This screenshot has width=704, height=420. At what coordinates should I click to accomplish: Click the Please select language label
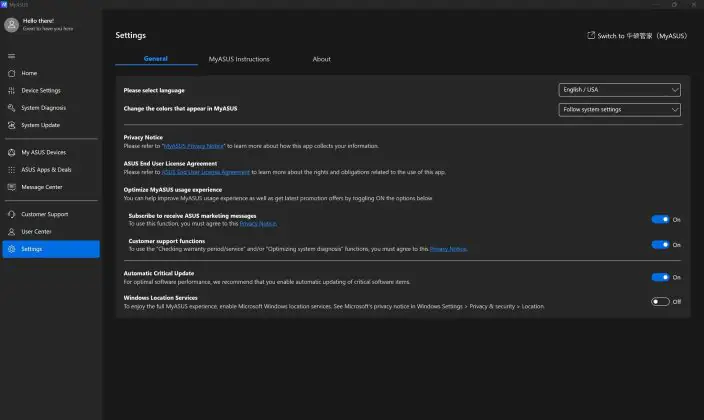(x=154, y=90)
